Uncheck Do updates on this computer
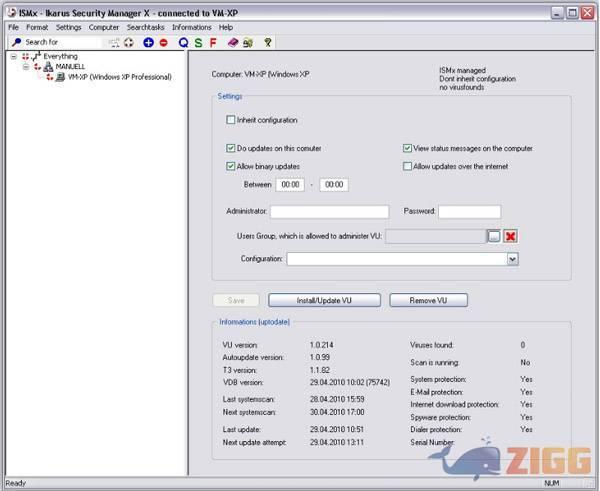 (230, 148)
